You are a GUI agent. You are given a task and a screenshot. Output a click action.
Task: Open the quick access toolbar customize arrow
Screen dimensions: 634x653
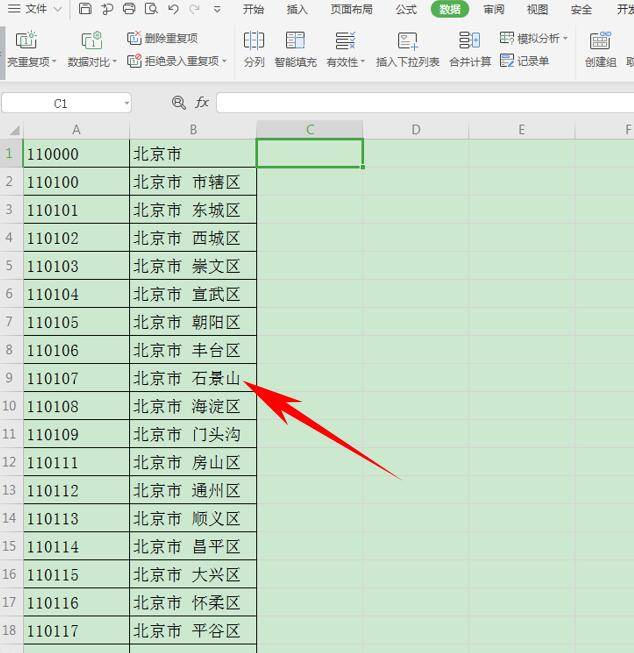click(217, 9)
